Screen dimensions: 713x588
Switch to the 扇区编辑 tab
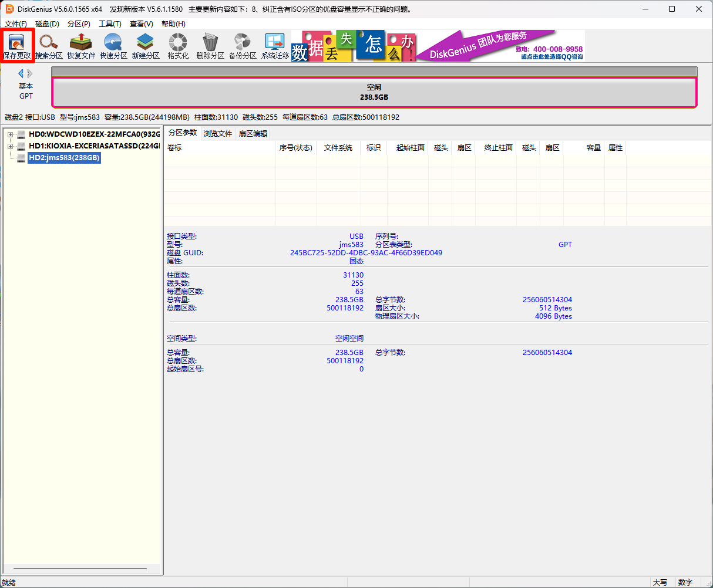[253, 134]
